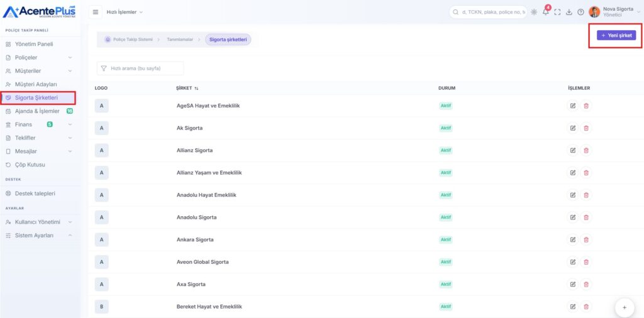Edit the Allianz Sigorta entry

[572, 150]
